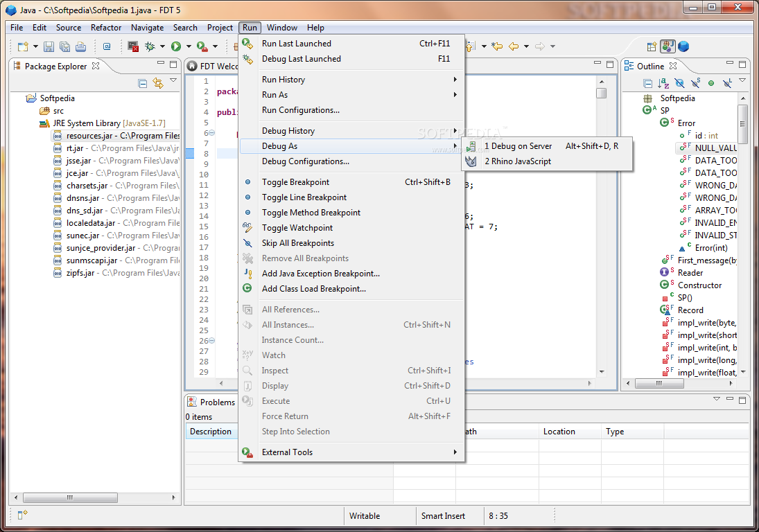Click the Save toolbar icon
Viewport: 759px width, 532px height.
[49, 46]
